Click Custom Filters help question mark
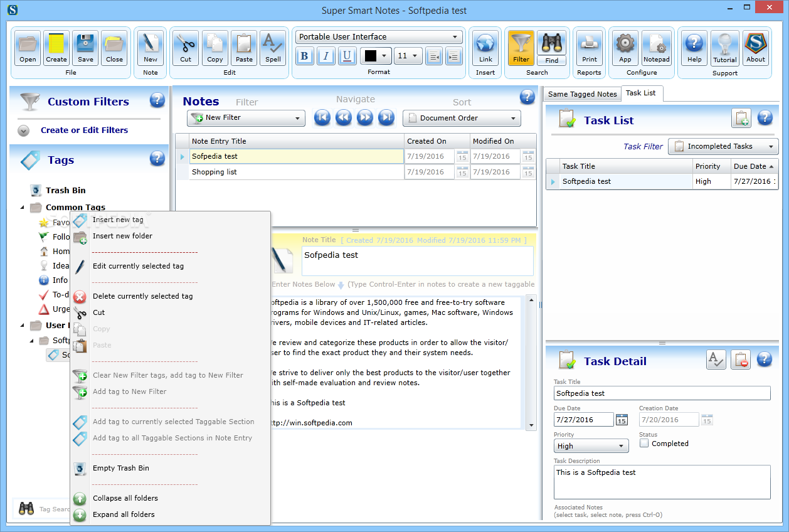The width and height of the screenshot is (789, 532). (157, 100)
